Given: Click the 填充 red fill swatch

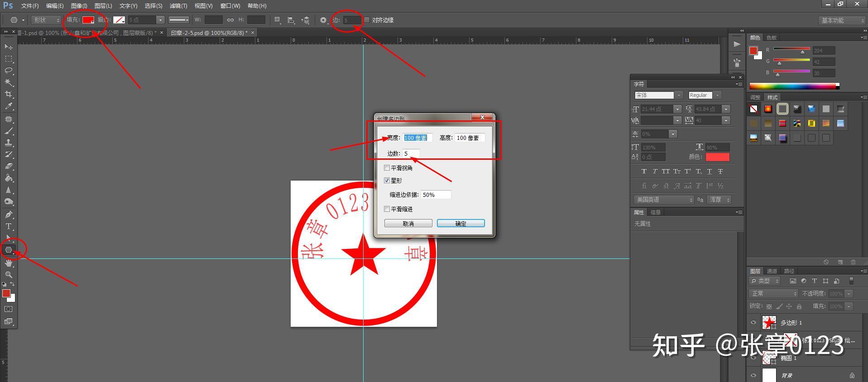Looking at the screenshot, I should pyautogui.click(x=88, y=20).
